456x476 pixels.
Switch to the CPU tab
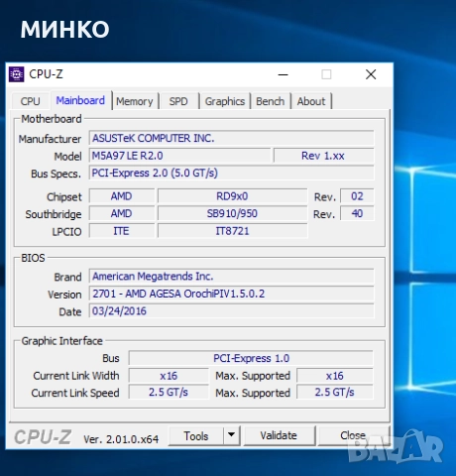[x=31, y=101]
